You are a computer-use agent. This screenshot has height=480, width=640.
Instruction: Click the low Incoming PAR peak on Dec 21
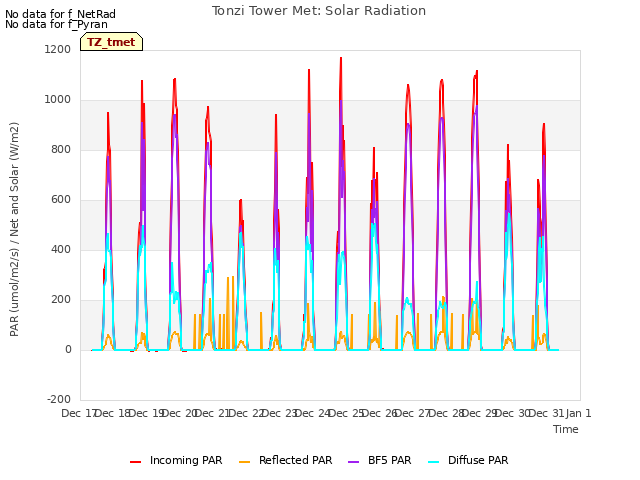pyautogui.click(x=241, y=200)
